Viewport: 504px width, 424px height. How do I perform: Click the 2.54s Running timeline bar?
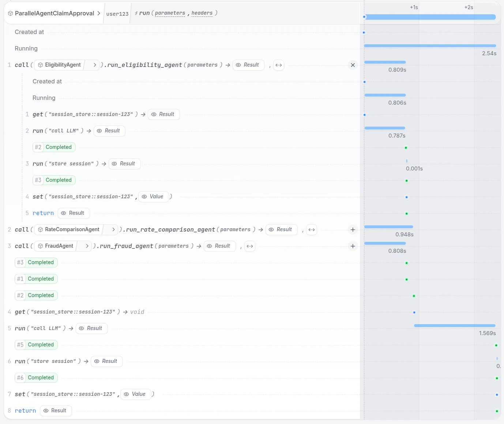point(430,46)
